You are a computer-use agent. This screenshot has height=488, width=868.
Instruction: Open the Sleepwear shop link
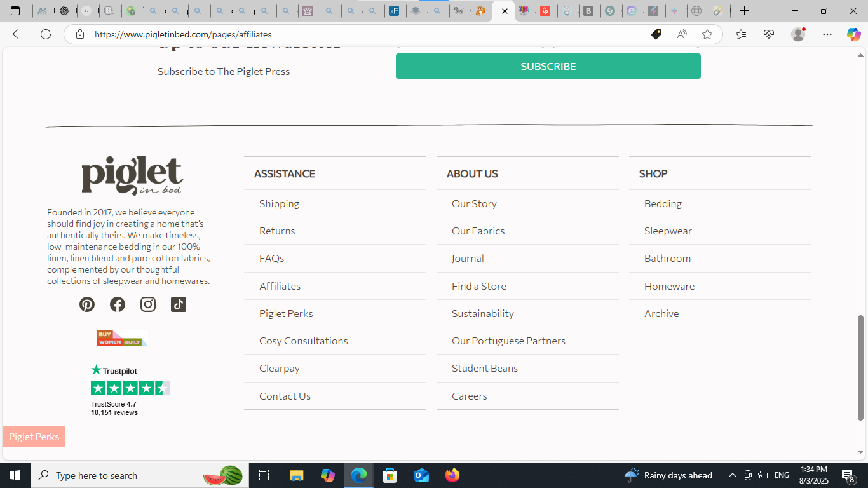click(x=668, y=231)
